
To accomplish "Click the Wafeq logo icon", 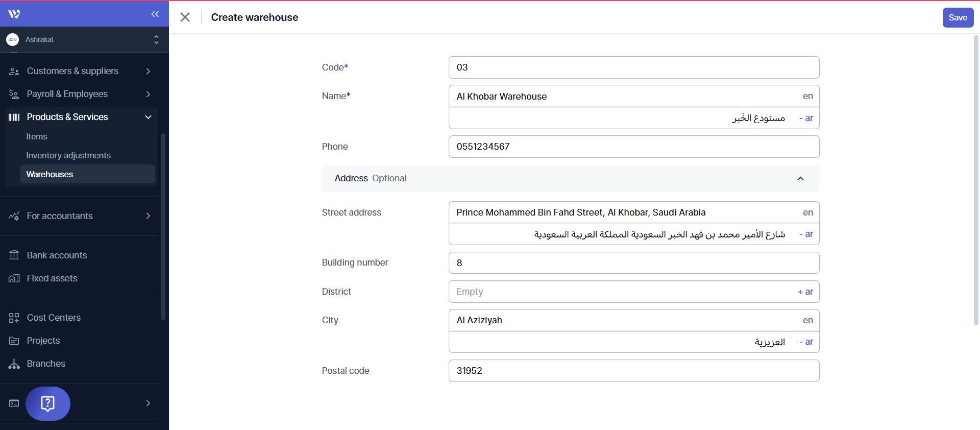I will (x=14, y=14).
